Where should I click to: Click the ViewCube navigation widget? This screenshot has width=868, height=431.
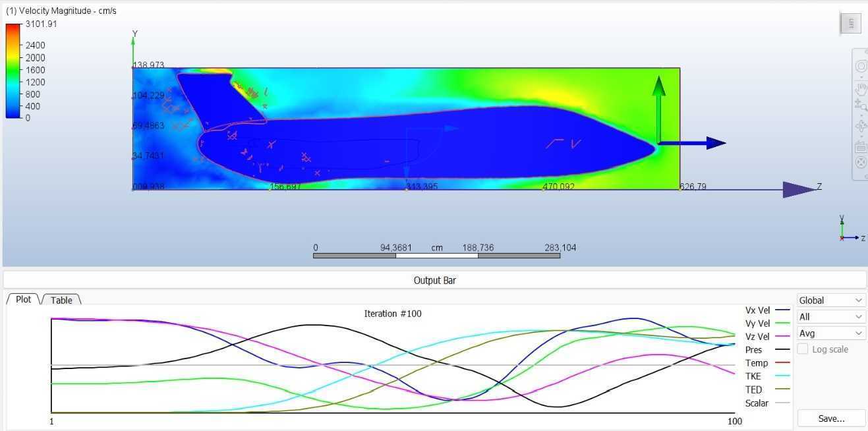point(851,24)
